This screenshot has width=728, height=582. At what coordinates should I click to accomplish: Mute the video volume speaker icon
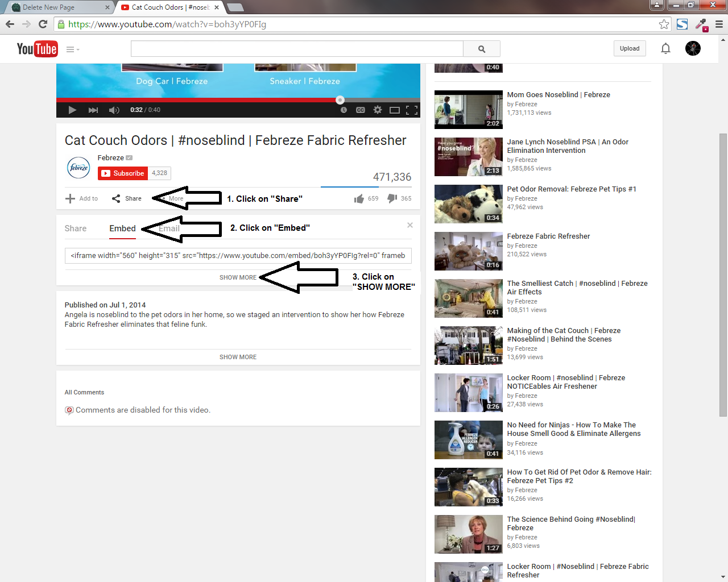click(x=114, y=110)
